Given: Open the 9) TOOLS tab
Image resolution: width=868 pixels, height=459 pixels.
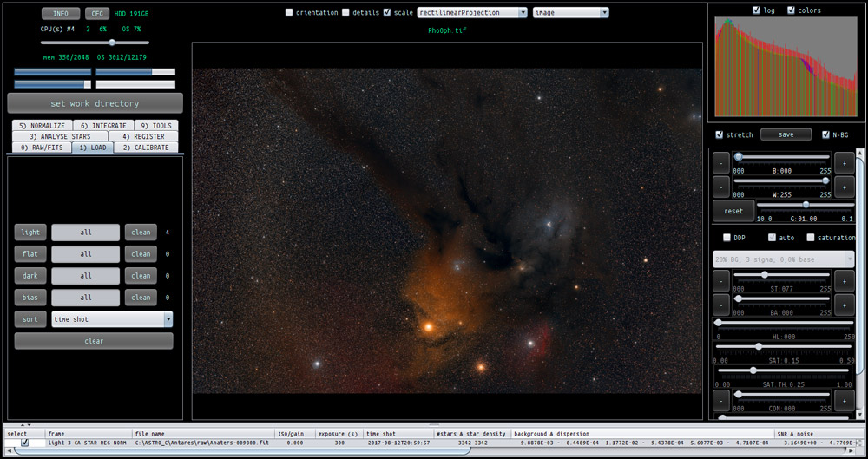Looking at the screenshot, I should tap(156, 126).
